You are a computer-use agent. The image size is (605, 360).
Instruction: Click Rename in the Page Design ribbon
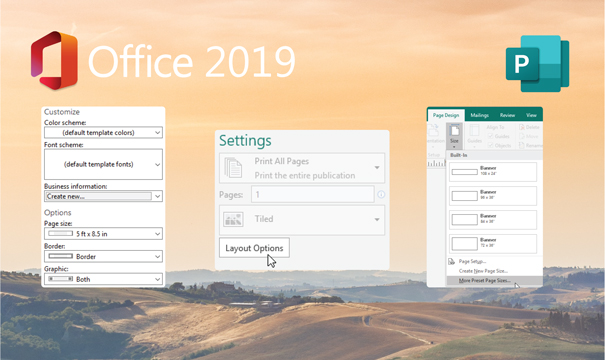tap(531, 145)
